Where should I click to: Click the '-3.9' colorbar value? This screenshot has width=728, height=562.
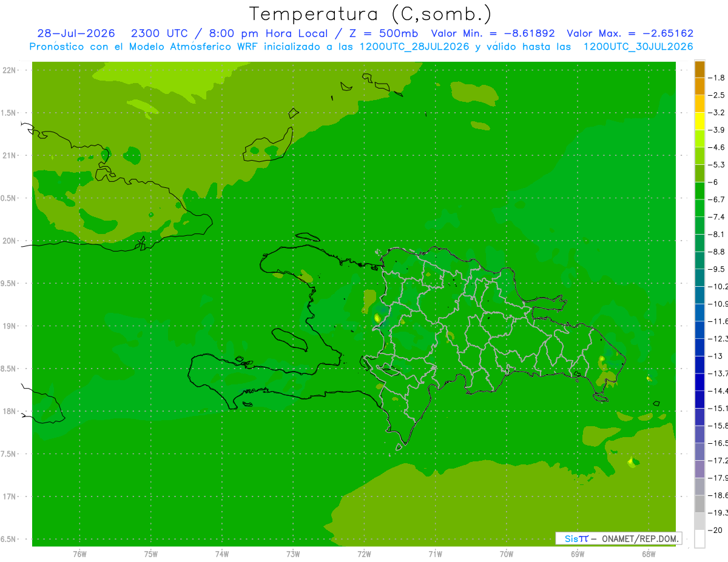click(x=716, y=130)
